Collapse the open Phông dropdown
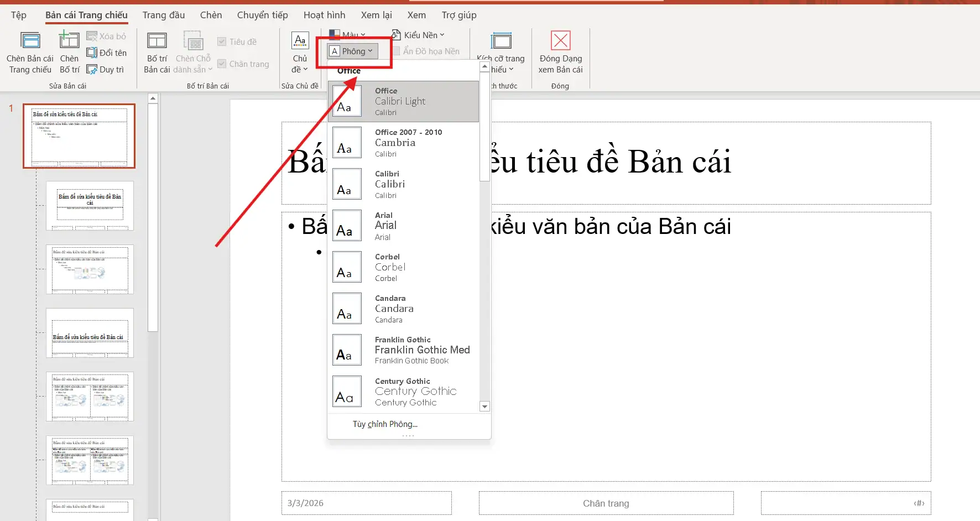The image size is (980, 521). 353,50
